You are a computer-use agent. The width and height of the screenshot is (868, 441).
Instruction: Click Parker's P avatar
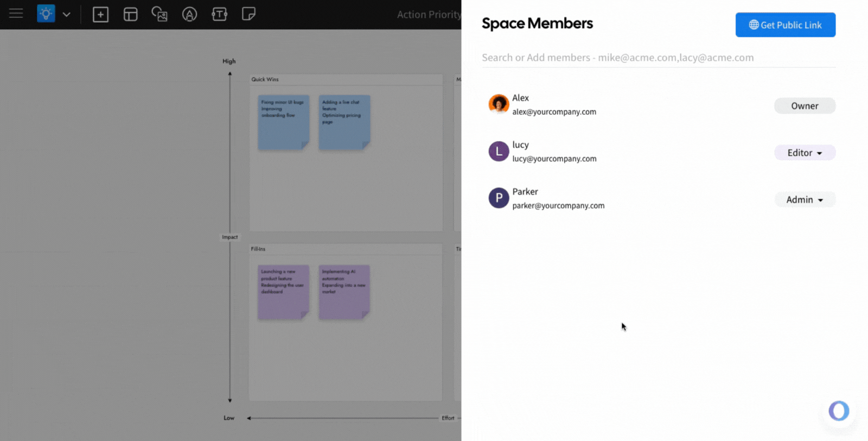click(499, 198)
